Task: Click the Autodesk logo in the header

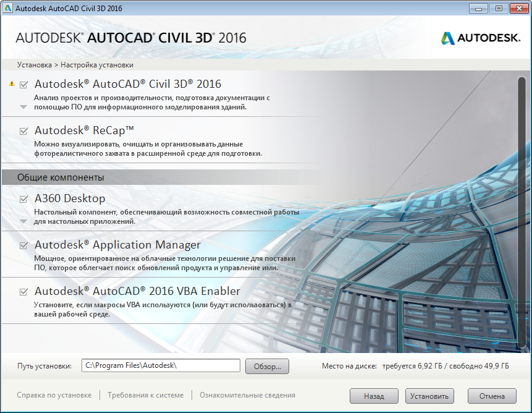Action: click(x=481, y=38)
